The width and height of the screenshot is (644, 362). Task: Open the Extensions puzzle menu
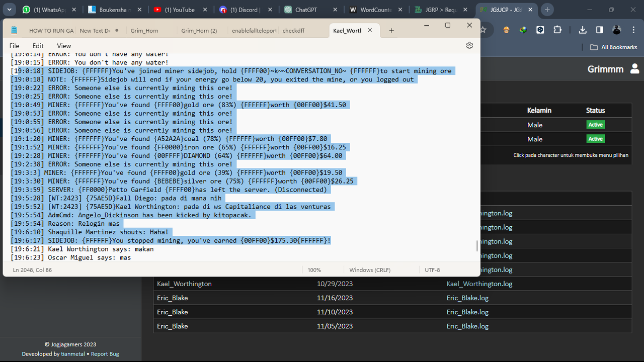[x=557, y=30]
